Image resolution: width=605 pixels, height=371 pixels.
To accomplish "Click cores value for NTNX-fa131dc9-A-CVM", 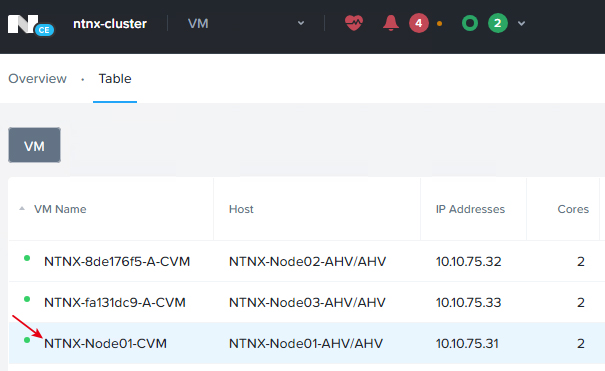I will pos(581,302).
